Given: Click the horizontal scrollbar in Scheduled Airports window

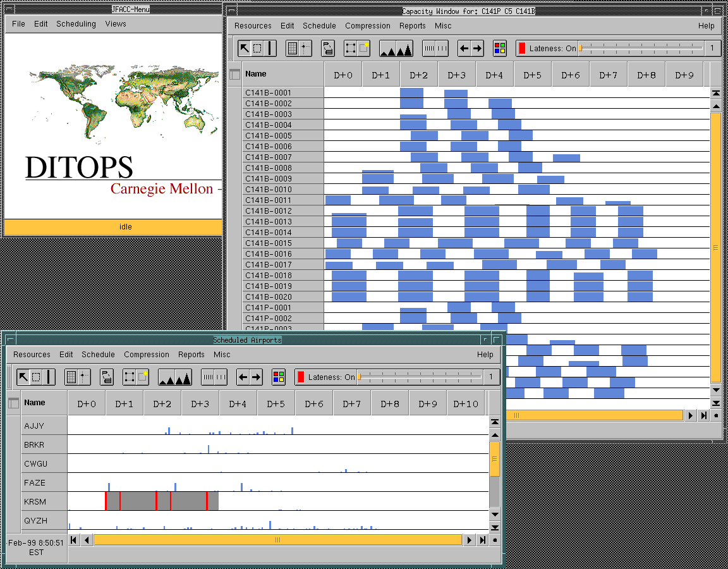Looking at the screenshot, I should [277, 540].
